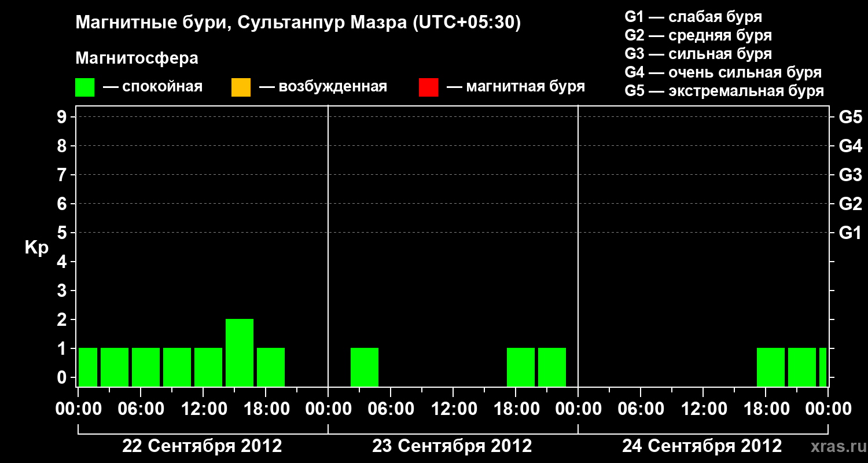
Task: Click 'G2 — средняя буря' legend line
Action: pyautogui.click(x=698, y=35)
